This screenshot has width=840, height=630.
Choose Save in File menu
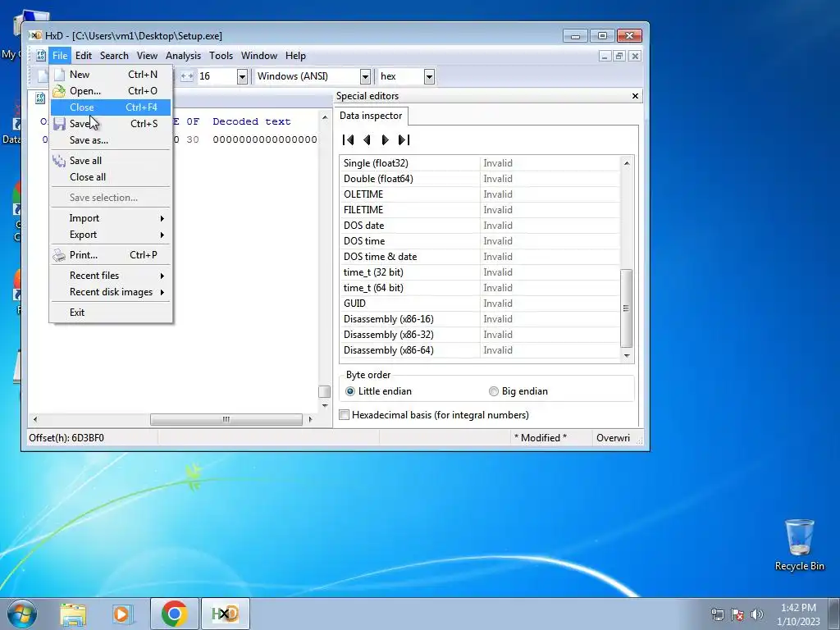click(111, 124)
